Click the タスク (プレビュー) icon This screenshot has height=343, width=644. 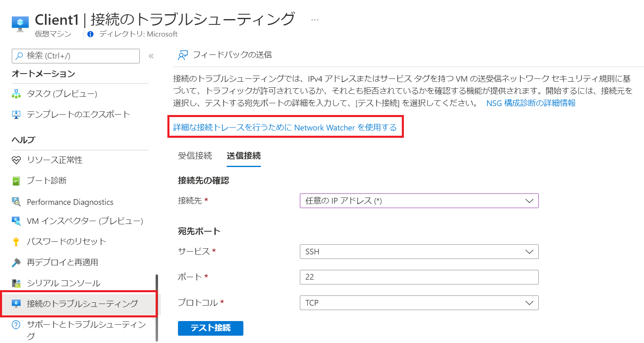pos(16,94)
